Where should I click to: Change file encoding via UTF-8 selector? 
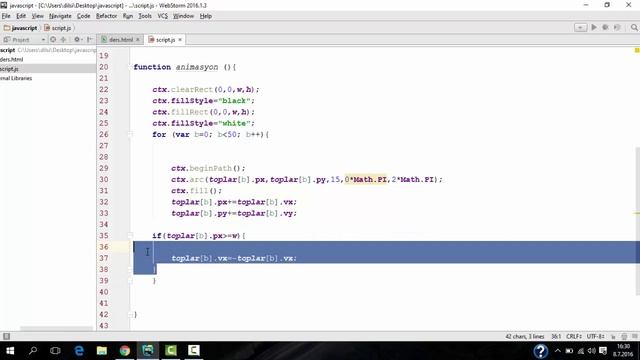pyautogui.click(x=596, y=336)
